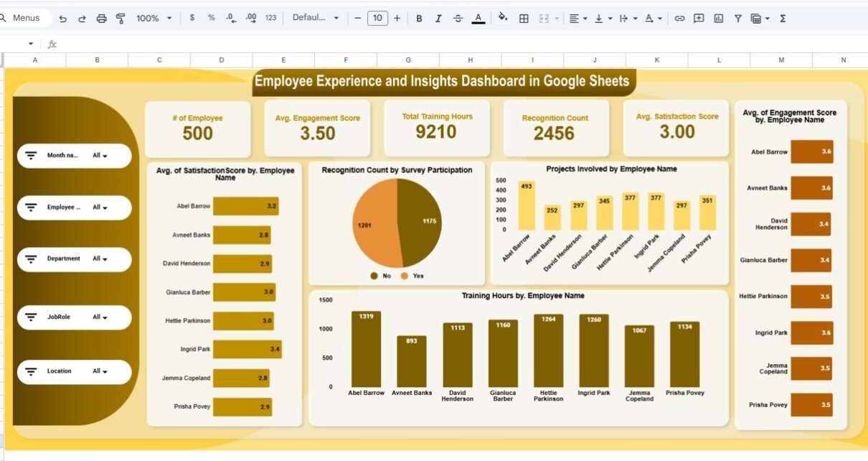Screen dimensions: 868x461
Task: Open the Default font dropdown
Action: click(316, 18)
